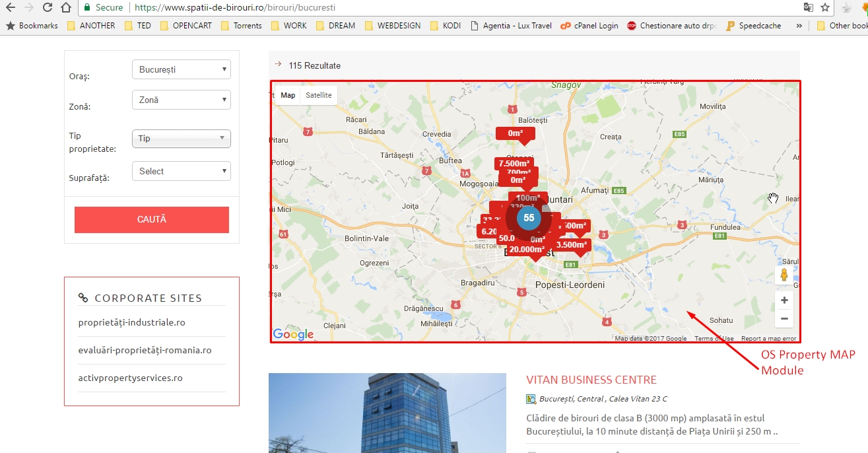Click the 20.000m² map marker
The width and height of the screenshot is (868, 453).
coord(527,250)
